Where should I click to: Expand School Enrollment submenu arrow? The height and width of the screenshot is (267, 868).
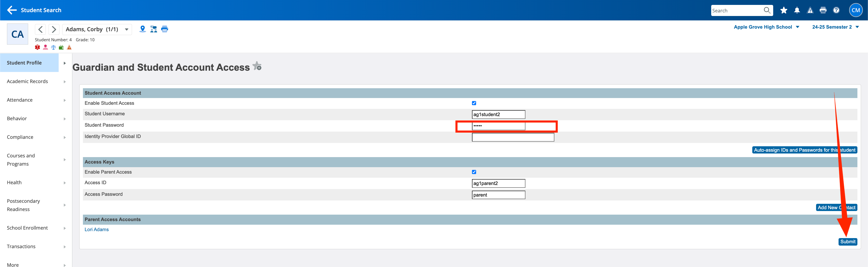65,228
